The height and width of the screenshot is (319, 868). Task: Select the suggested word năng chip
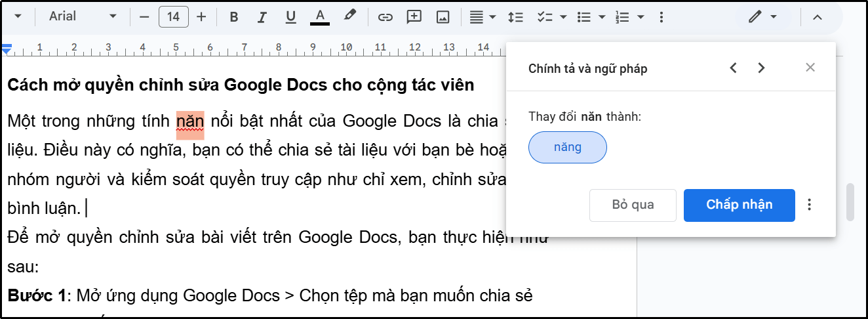point(568,147)
